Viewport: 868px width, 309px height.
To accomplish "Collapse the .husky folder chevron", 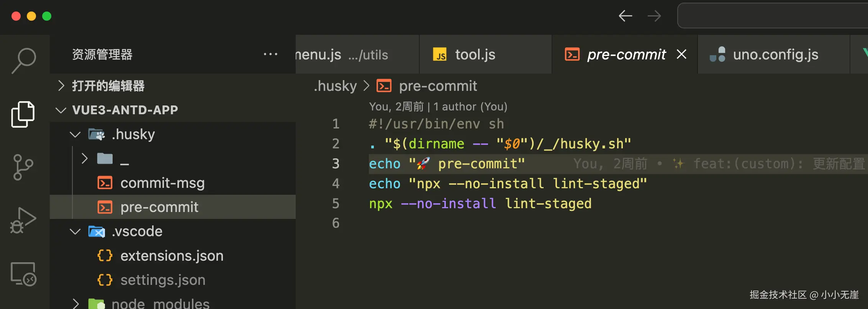I will (x=75, y=135).
